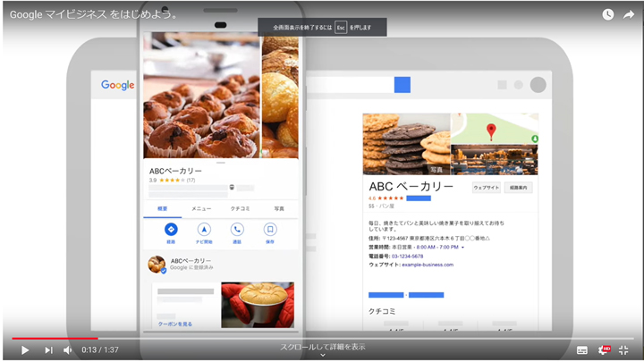Select the 写真 tab on the phone
Viewport: 644px width, 362px height.
279,209
